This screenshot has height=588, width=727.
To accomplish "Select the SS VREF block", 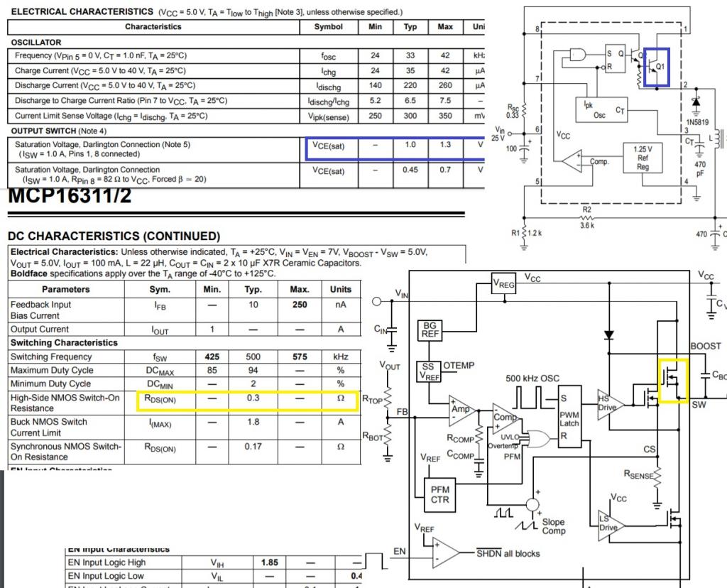I will pos(428,372).
